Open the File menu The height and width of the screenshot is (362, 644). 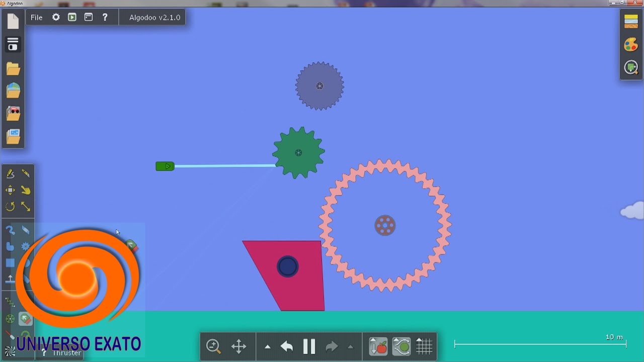click(x=36, y=17)
